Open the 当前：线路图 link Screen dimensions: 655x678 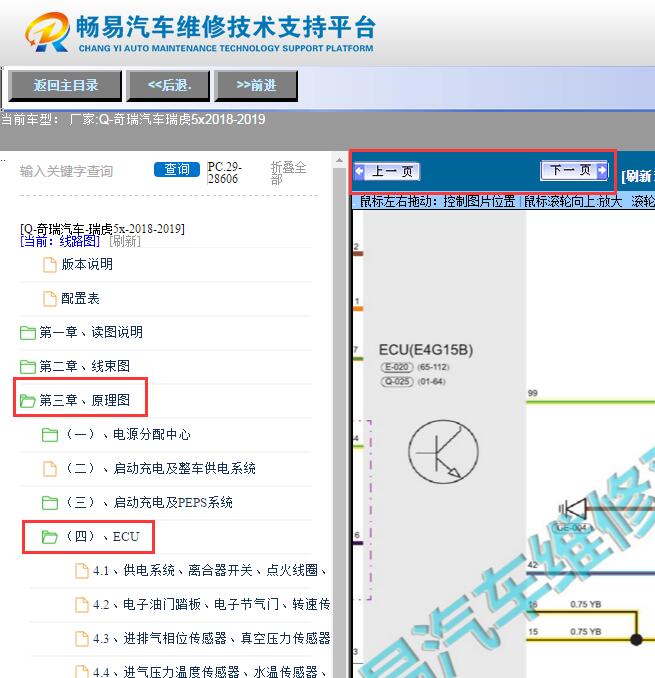[60, 241]
